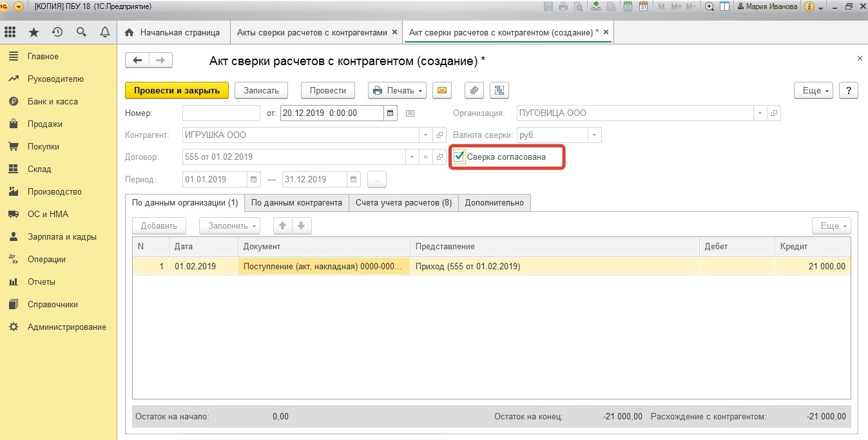Open the favorites star icon
This screenshot has width=868, height=440.
click(x=34, y=32)
